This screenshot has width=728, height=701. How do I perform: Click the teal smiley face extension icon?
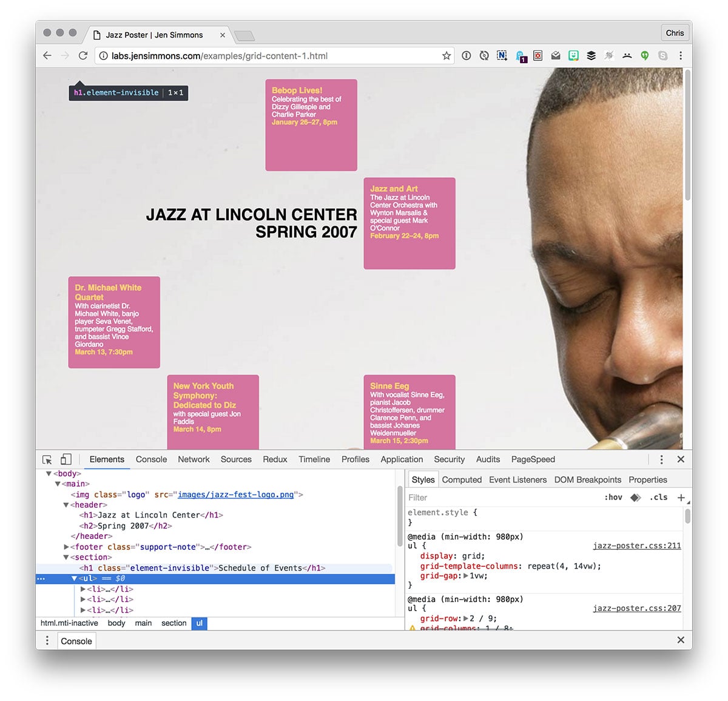tap(573, 56)
